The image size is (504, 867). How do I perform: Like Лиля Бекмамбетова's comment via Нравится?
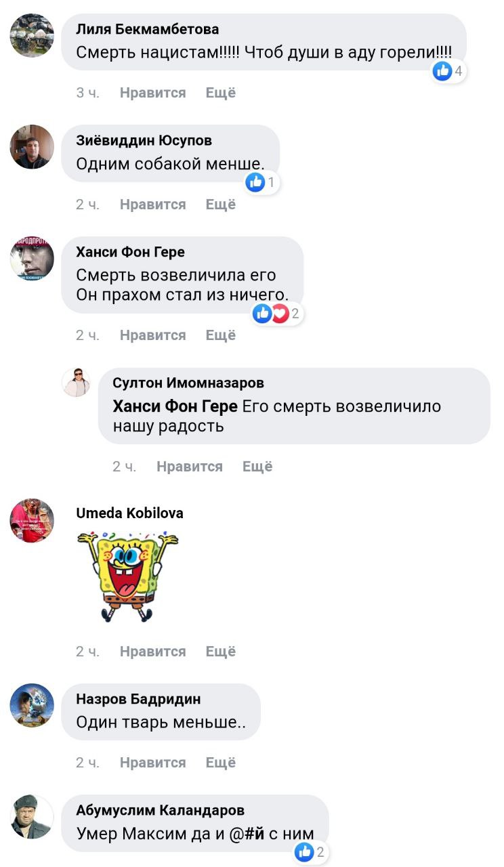[152, 93]
